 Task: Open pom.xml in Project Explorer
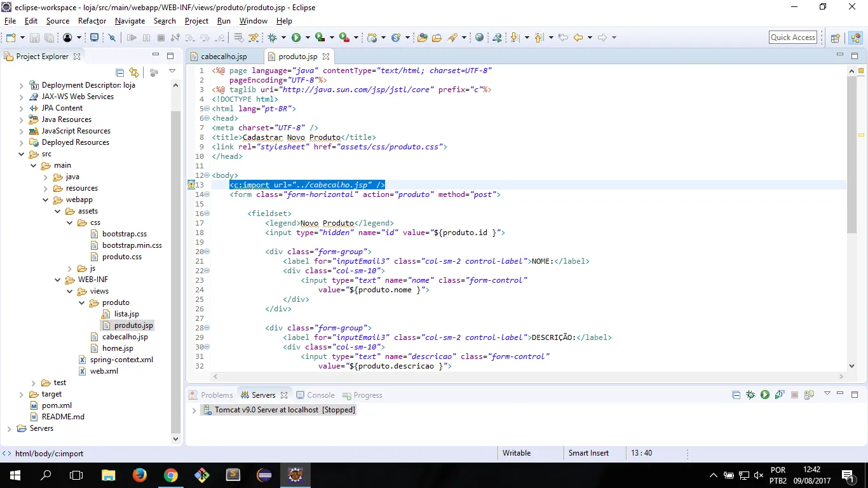coord(57,405)
